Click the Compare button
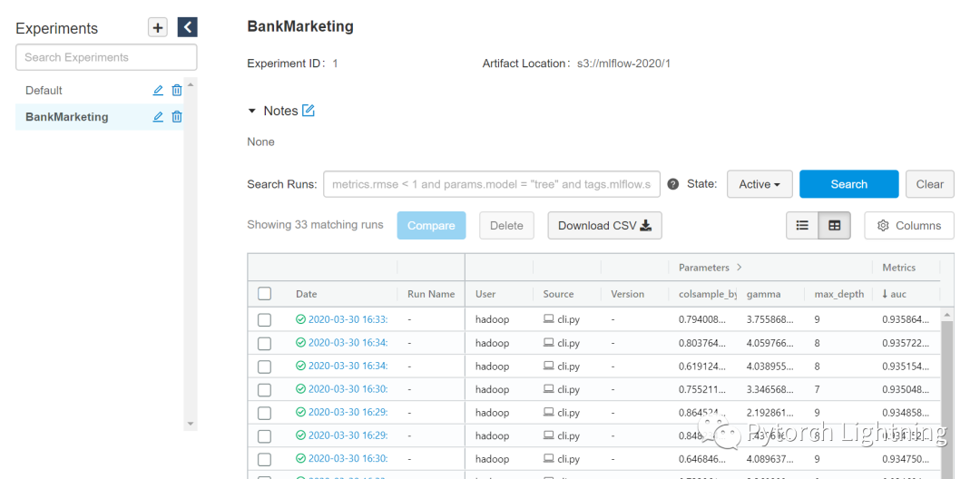This screenshot has width=980, height=479. coord(431,226)
